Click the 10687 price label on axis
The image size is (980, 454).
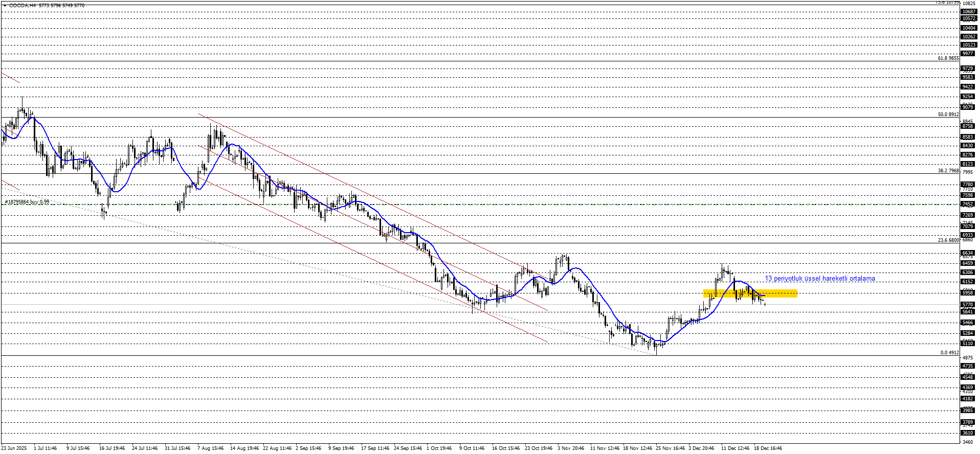(x=968, y=12)
